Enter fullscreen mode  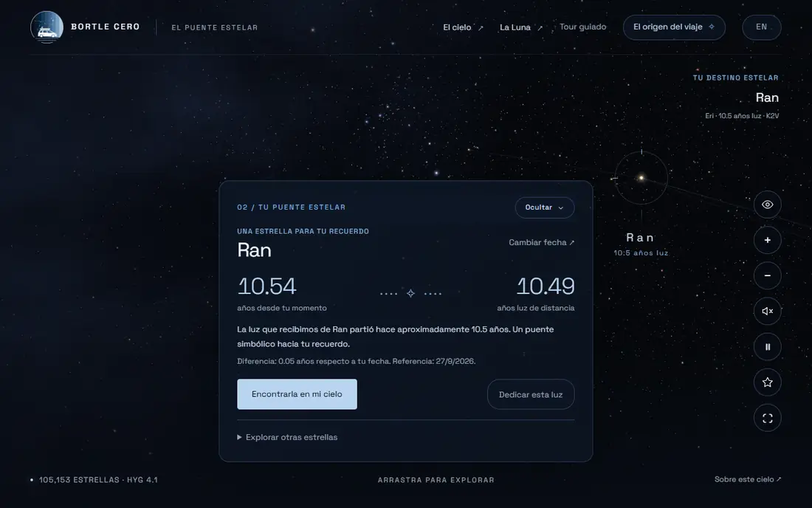click(767, 418)
